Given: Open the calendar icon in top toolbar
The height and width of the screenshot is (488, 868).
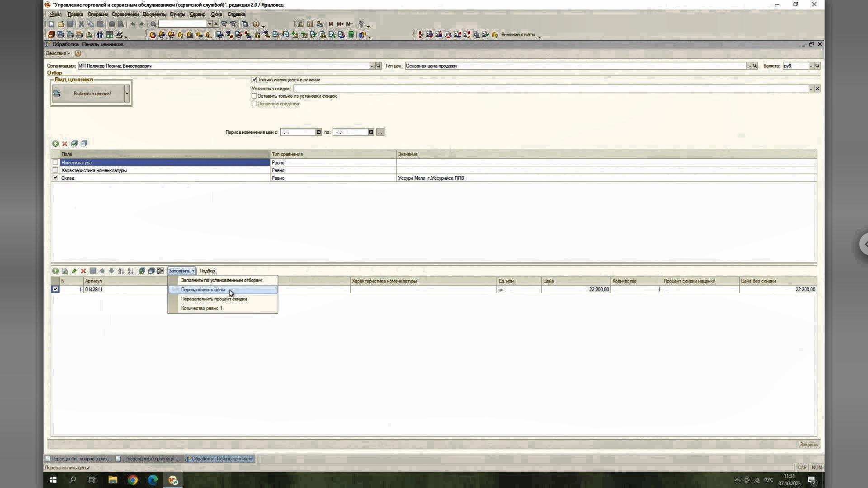Looking at the screenshot, I should pos(310,24).
